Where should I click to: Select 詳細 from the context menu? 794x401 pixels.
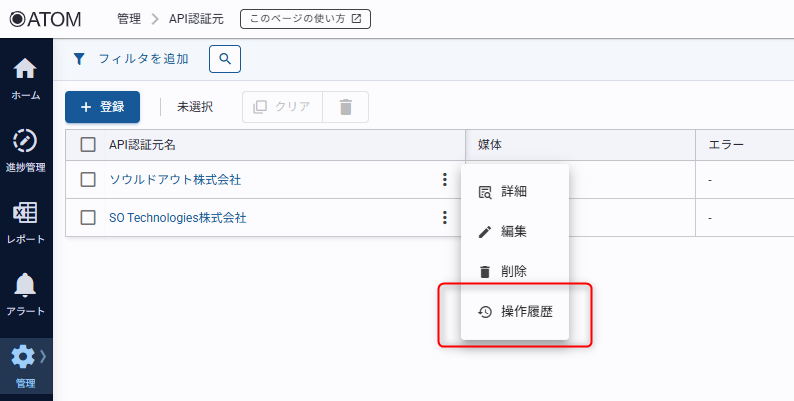pos(514,192)
